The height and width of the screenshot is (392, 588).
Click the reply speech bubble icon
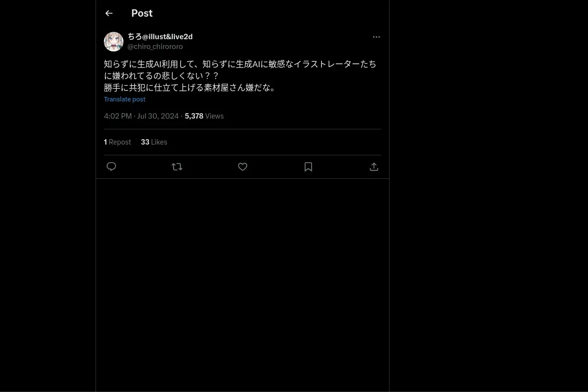(111, 167)
